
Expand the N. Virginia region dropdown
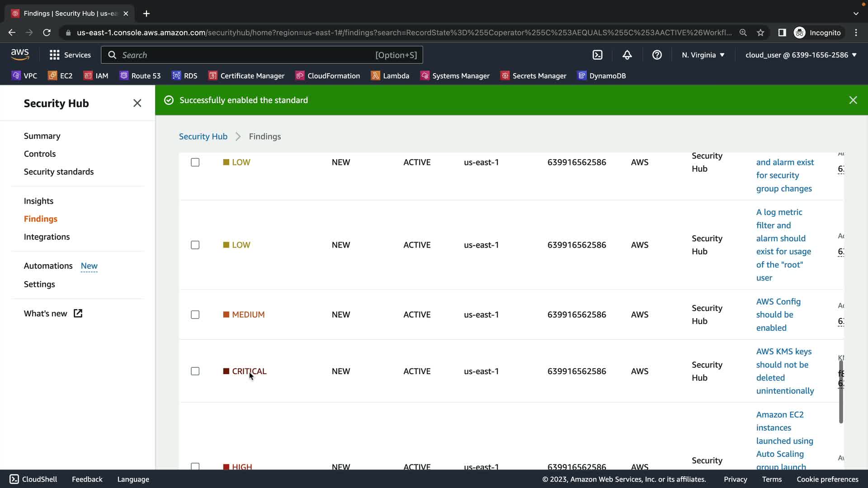tap(703, 55)
